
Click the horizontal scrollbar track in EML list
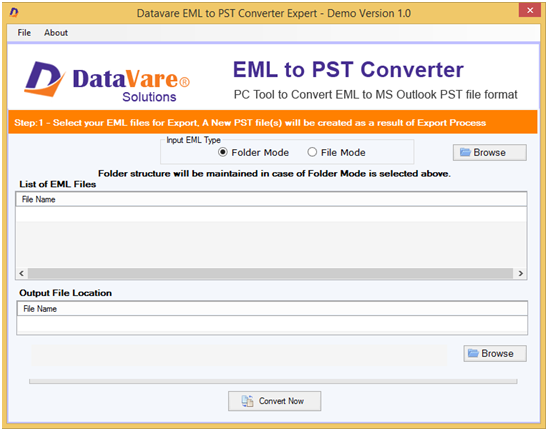click(271, 273)
